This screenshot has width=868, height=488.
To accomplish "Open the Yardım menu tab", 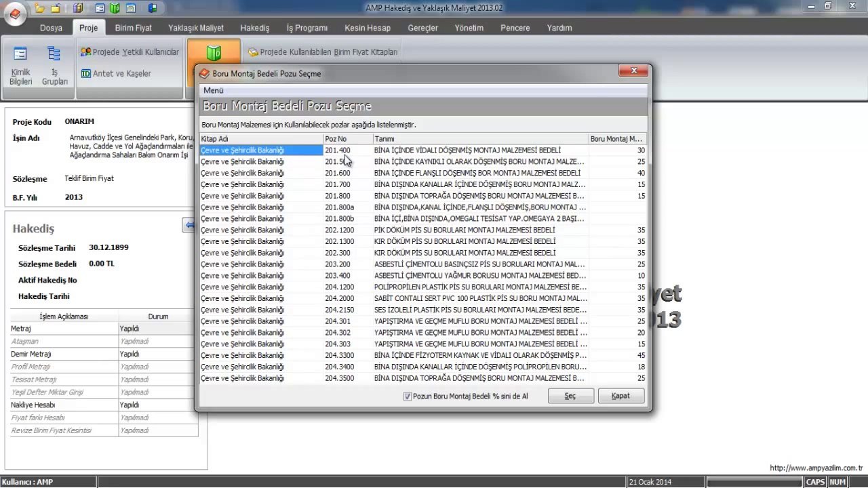I will click(559, 28).
